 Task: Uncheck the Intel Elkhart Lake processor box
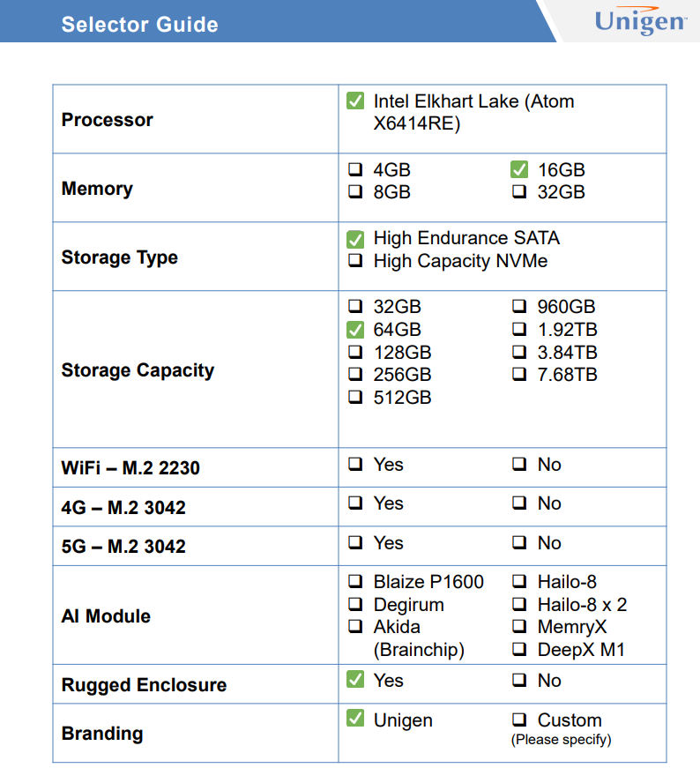tap(355, 101)
